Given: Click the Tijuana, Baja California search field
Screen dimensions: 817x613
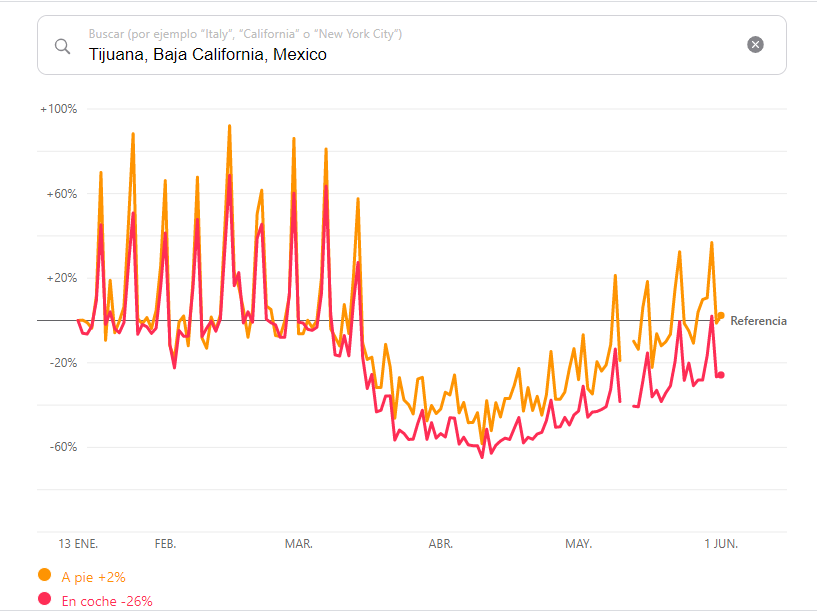Looking at the screenshot, I should (400, 54).
